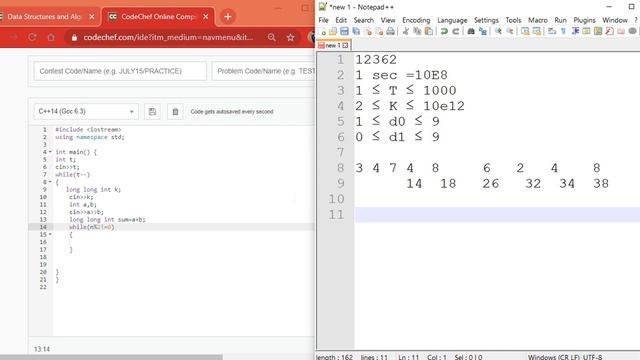Open the Search menu in Notepad++

(x=363, y=20)
